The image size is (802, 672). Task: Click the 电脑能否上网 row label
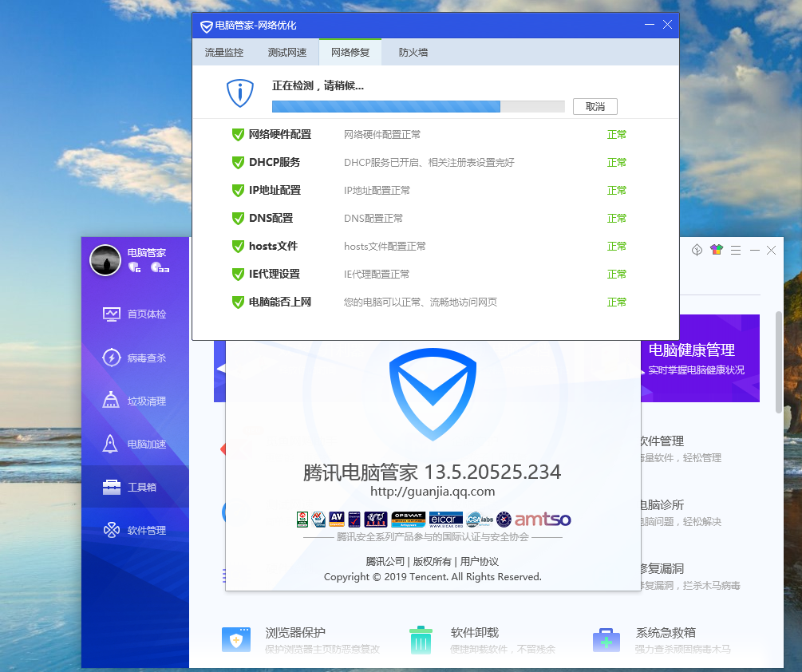(280, 302)
